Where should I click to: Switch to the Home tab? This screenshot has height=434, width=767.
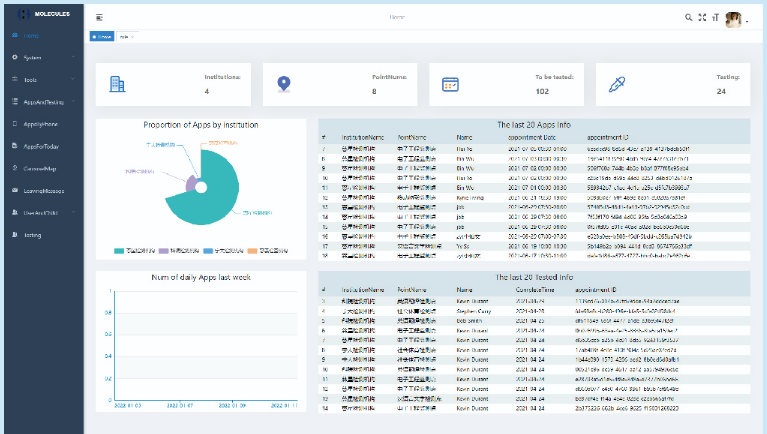pos(103,36)
